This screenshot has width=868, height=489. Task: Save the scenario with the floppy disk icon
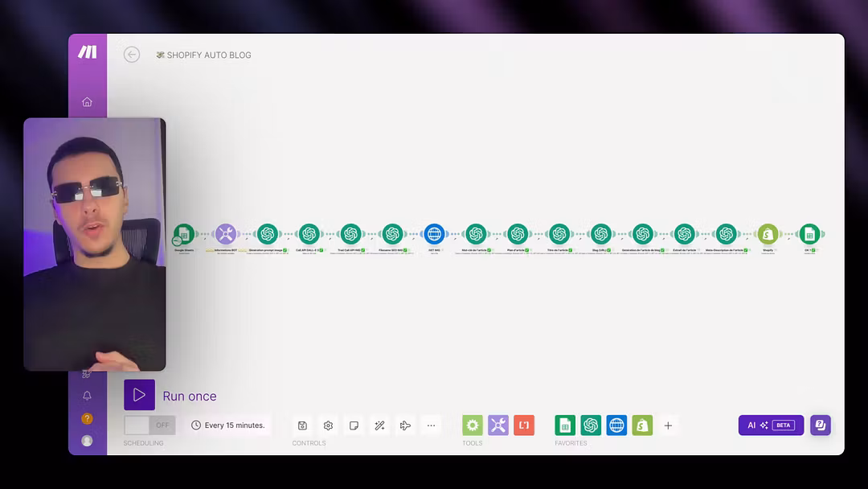[302, 425]
